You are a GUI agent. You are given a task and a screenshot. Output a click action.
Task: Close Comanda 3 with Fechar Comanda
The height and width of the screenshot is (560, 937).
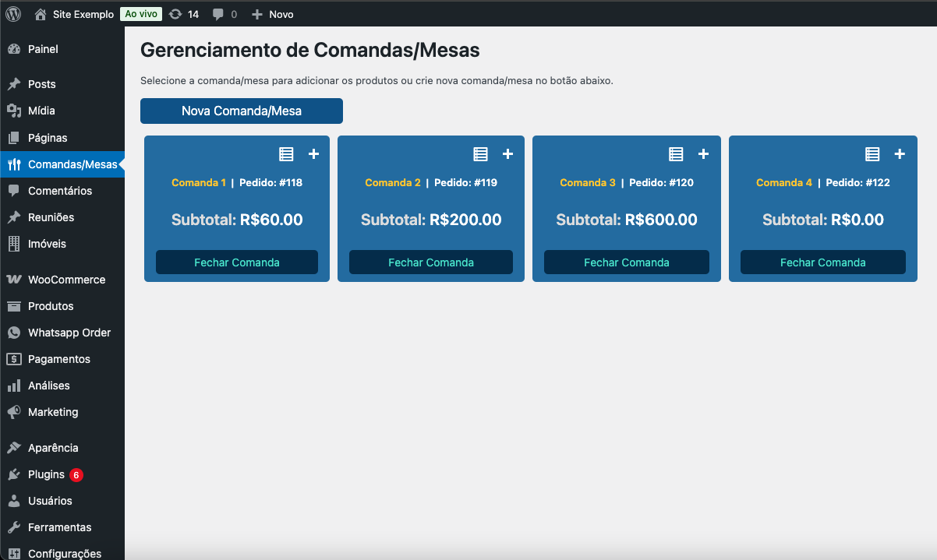627,262
